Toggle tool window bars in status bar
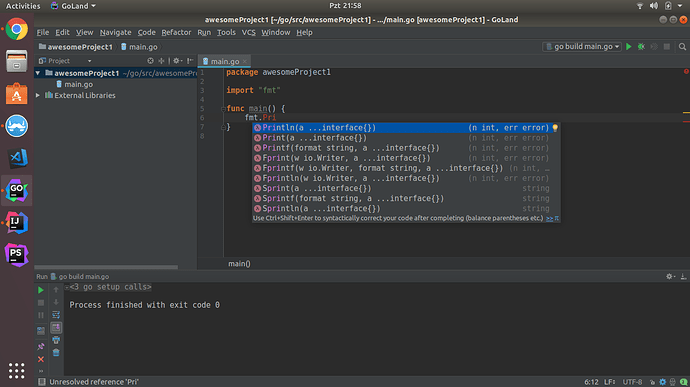 click(41, 382)
